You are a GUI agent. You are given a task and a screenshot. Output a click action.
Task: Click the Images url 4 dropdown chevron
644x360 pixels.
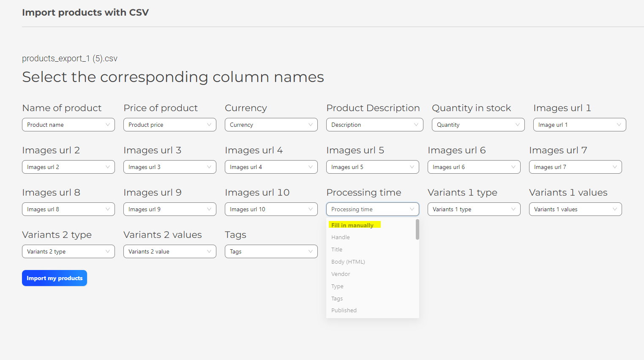pyautogui.click(x=310, y=167)
